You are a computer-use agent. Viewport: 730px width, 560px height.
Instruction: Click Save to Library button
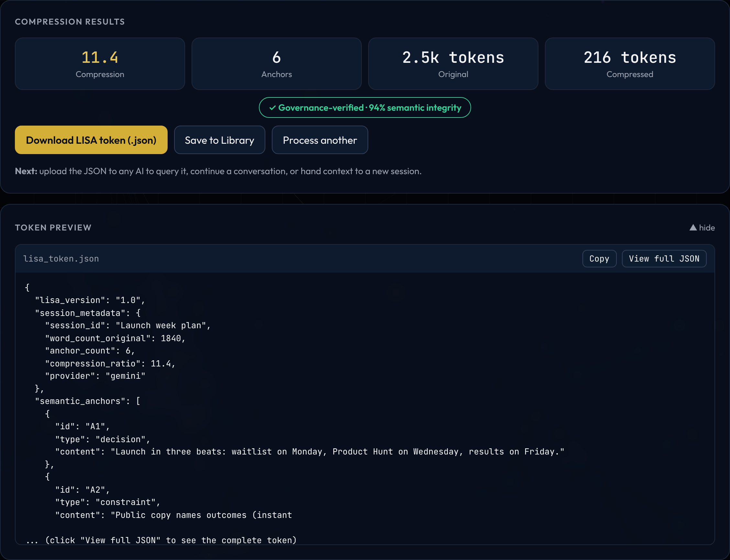tap(220, 140)
